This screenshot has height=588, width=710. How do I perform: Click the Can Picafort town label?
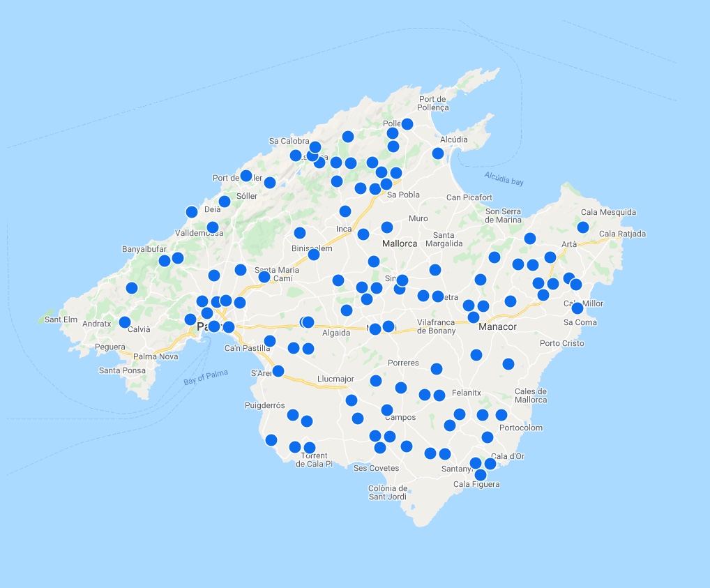pyautogui.click(x=469, y=197)
